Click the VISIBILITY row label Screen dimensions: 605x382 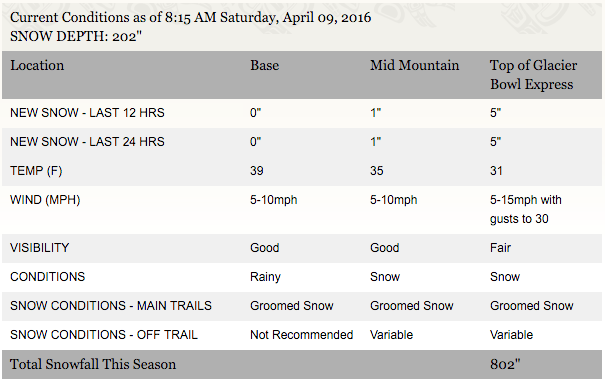pos(39,248)
